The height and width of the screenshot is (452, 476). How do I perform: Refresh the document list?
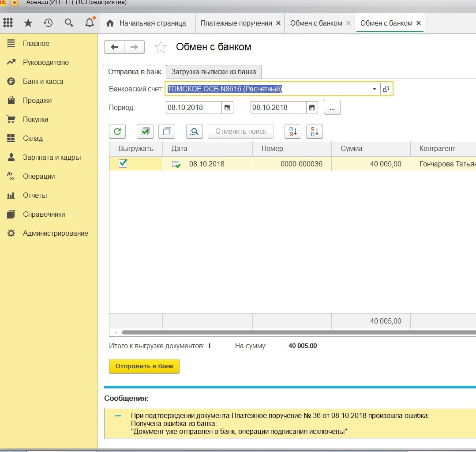point(117,131)
